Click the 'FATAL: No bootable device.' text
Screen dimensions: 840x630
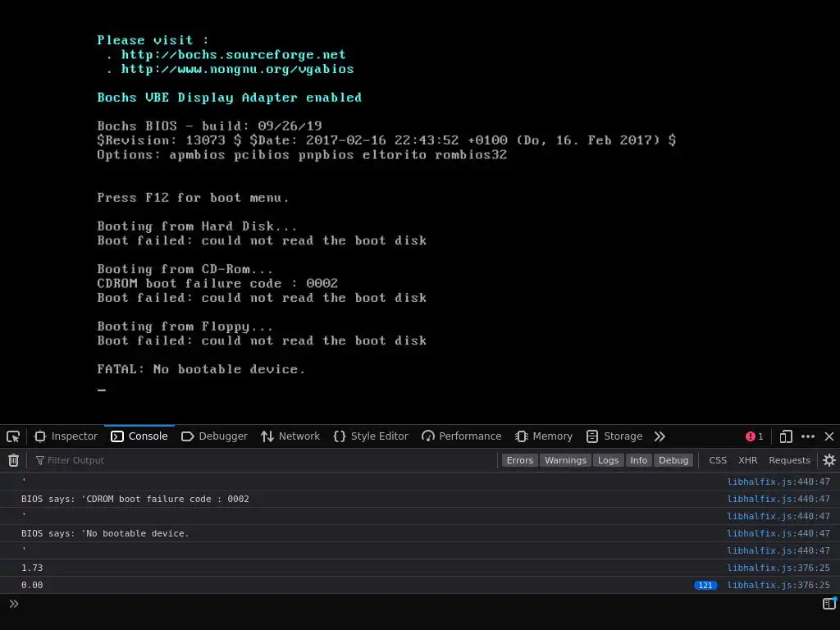coord(201,369)
